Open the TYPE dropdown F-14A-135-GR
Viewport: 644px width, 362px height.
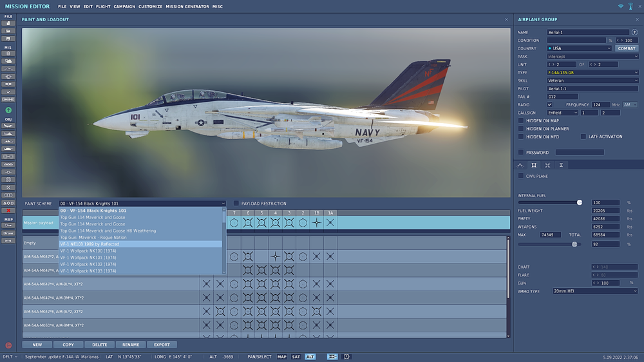point(592,72)
